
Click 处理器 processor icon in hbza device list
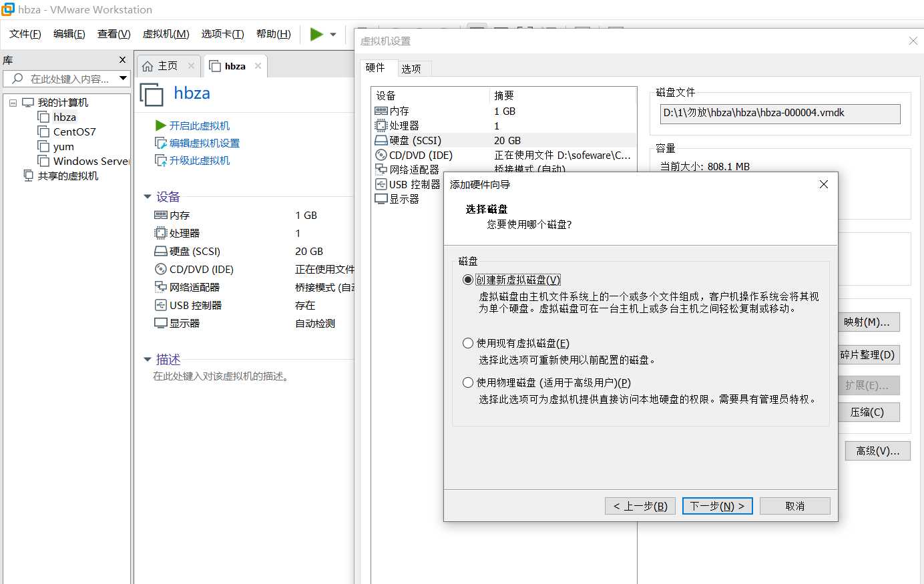pos(160,233)
